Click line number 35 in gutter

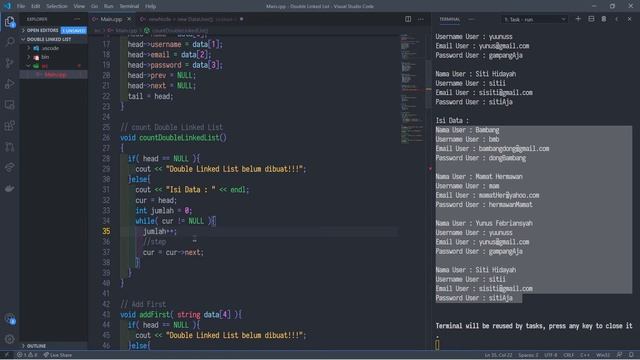click(x=106, y=231)
